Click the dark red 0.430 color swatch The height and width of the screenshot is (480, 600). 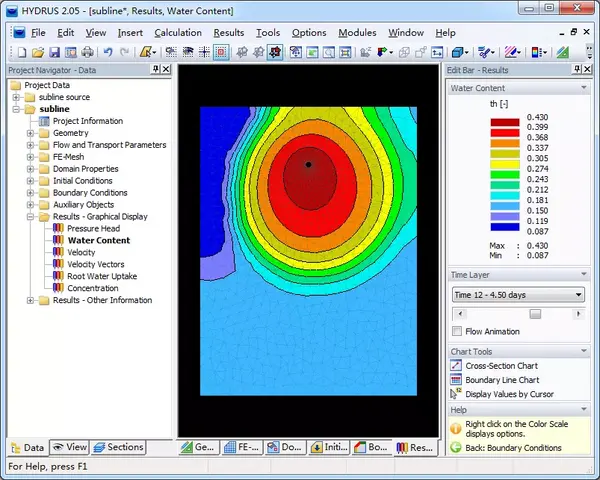505,122
